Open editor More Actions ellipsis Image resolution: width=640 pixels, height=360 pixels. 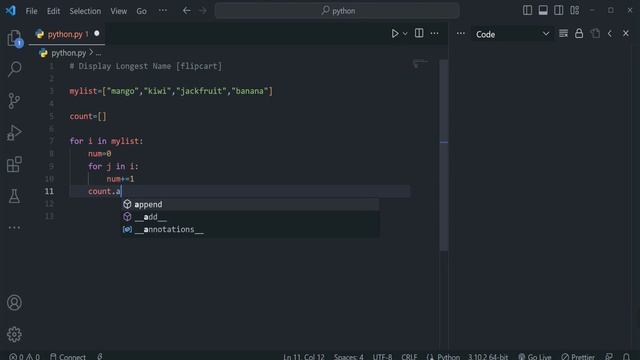[434, 33]
